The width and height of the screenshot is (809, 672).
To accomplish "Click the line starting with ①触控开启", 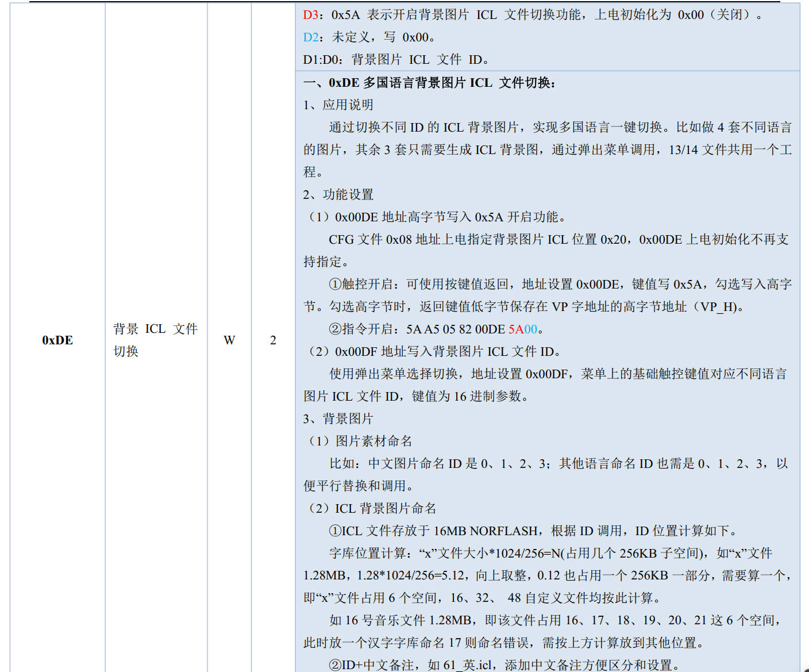I will [x=560, y=285].
